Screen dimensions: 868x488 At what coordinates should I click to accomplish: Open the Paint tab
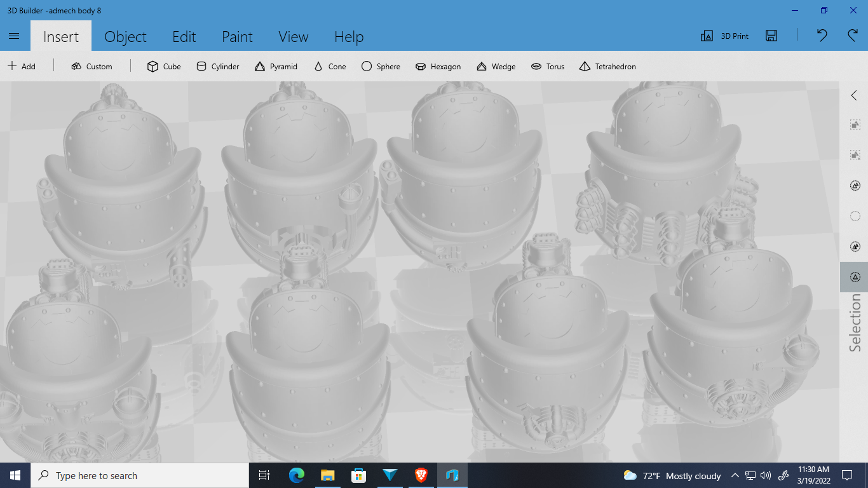pos(238,36)
